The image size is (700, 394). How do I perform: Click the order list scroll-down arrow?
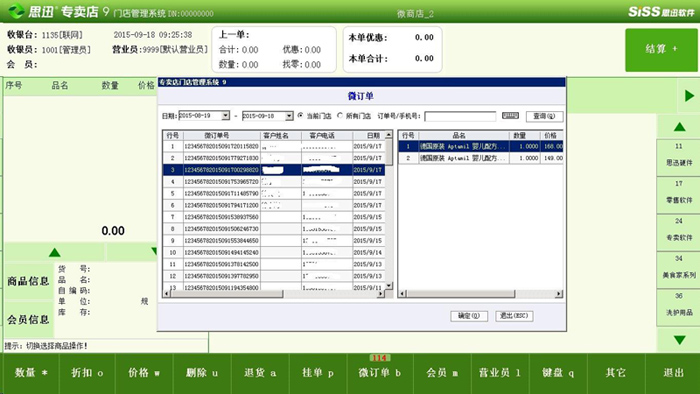(x=389, y=286)
